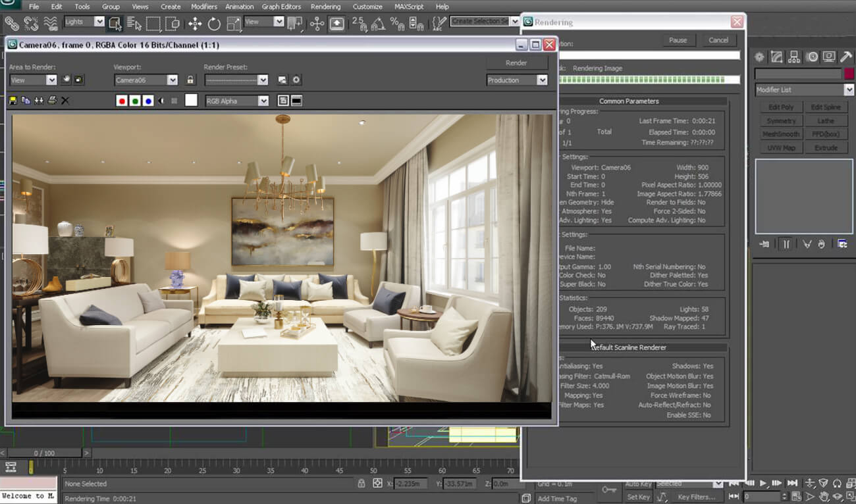Click the Pause rendering button
The height and width of the screenshot is (504, 856).
pyautogui.click(x=678, y=40)
